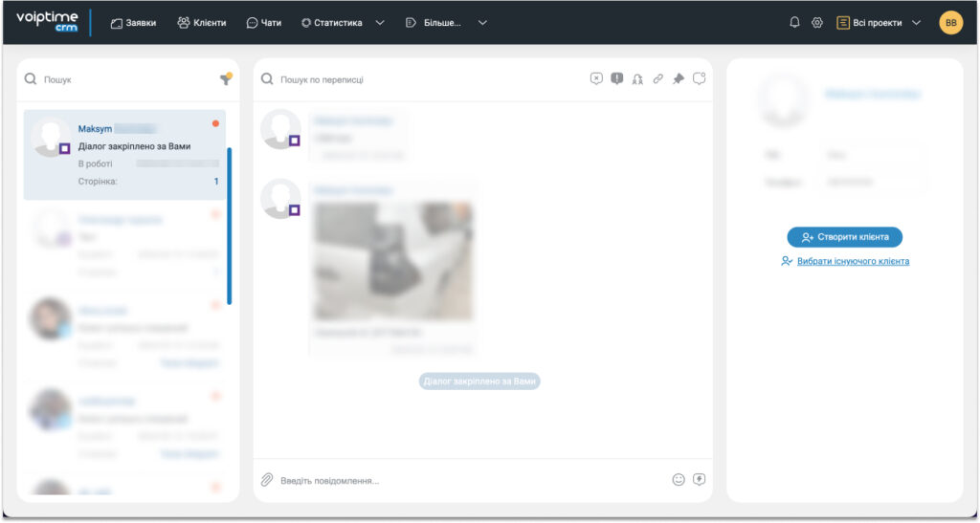
Task: Open the Всі проекти project selector
Action: click(x=879, y=22)
